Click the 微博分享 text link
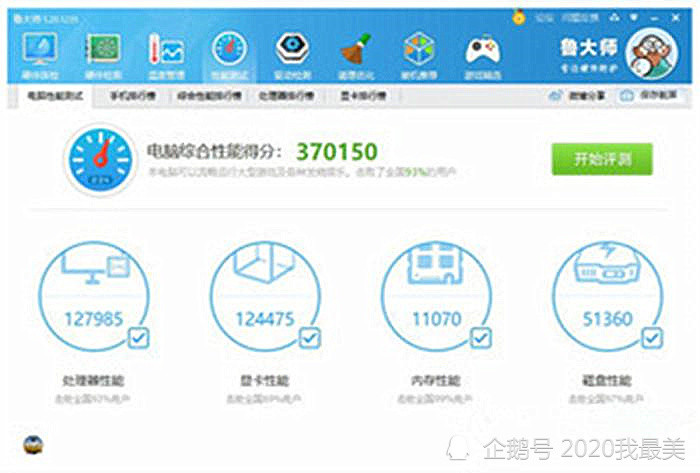The height and width of the screenshot is (473, 700). (587, 95)
